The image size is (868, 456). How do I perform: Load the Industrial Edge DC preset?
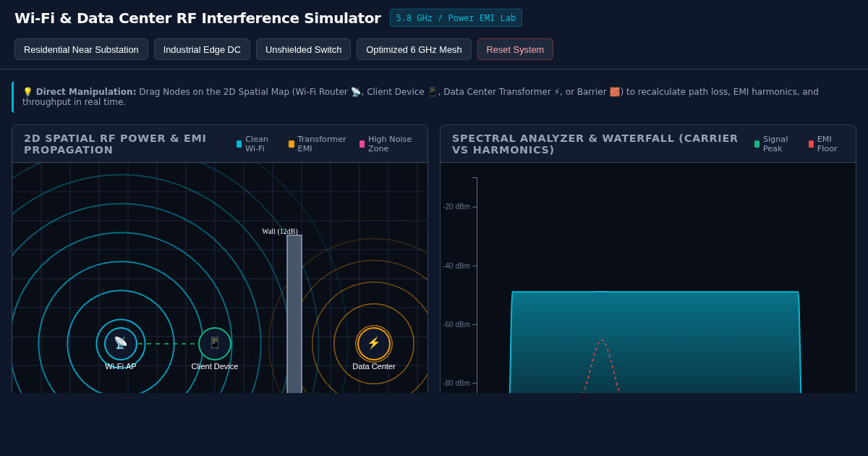pos(202,49)
